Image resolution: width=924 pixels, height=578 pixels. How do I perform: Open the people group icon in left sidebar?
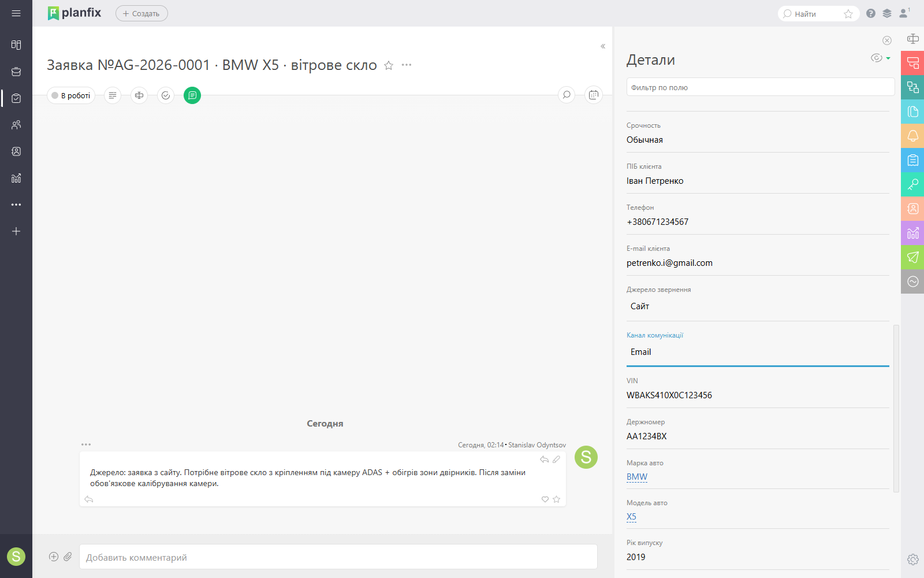coord(16,125)
